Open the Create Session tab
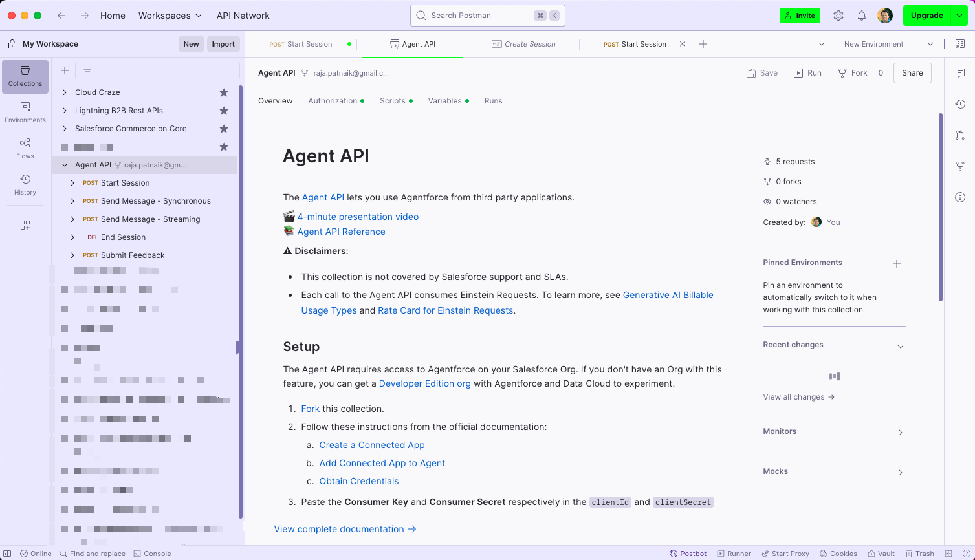The width and height of the screenshot is (975, 560). coord(523,44)
